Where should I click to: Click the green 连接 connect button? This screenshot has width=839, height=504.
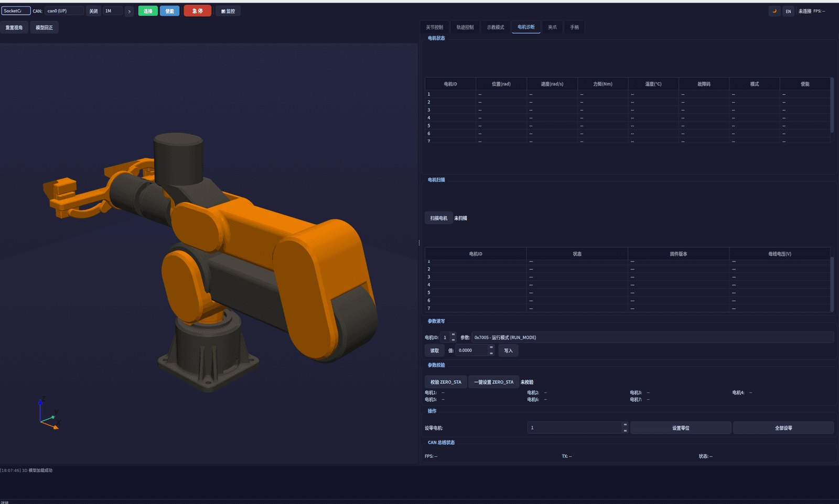tap(148, 11)
